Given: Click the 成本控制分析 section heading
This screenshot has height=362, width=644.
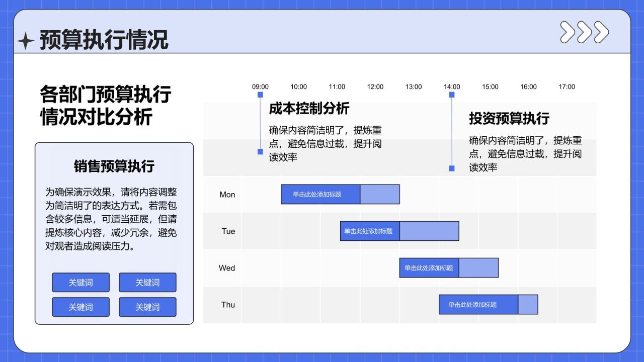Looking at the screenshot, I should click(310, 109).
